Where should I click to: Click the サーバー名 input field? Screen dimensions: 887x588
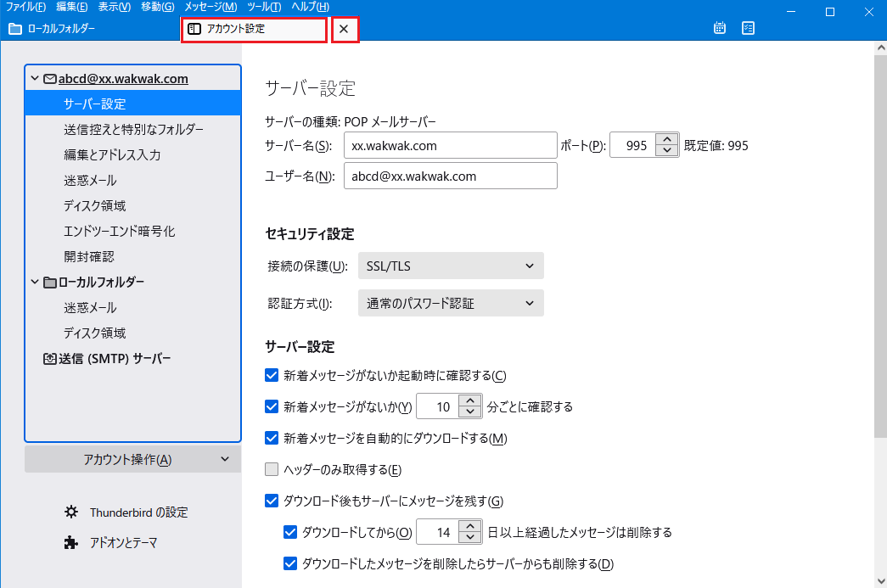[x=450, y=145]
